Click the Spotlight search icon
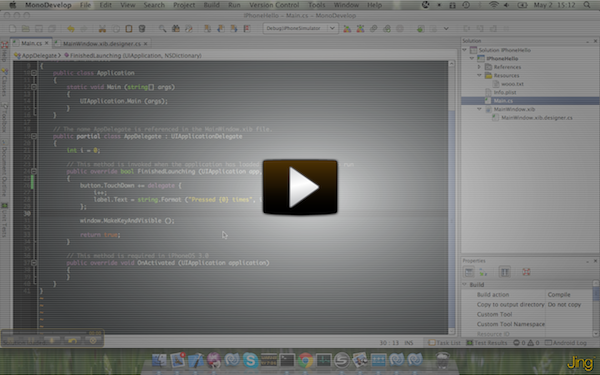 tap(587, 5)
